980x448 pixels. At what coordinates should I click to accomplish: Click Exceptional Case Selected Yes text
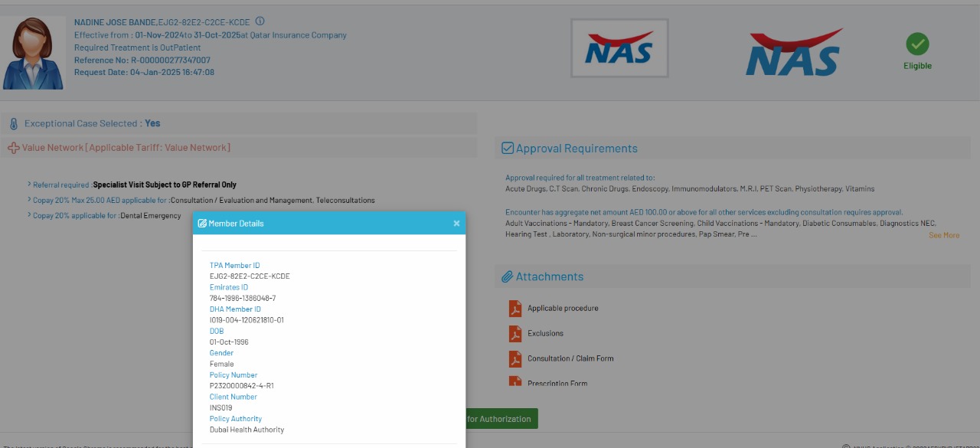[x=92, y=123]
